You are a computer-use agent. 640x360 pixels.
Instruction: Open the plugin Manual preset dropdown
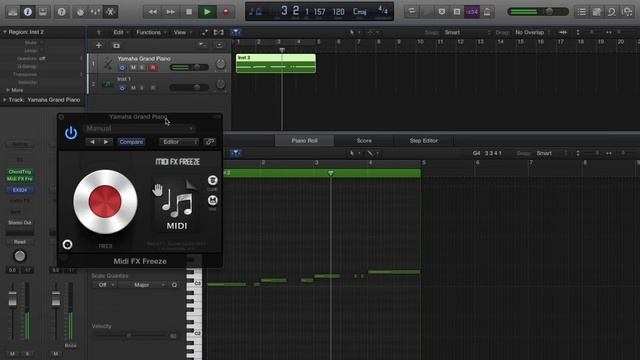click(140, 129)
